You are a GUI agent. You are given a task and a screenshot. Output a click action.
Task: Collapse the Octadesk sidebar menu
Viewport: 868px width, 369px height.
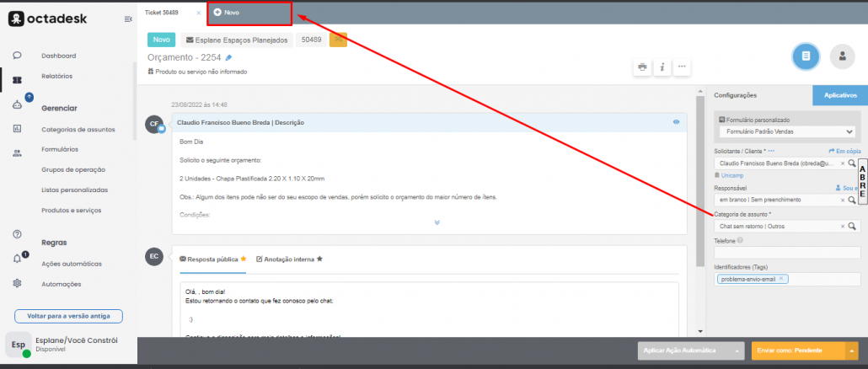click(127, 19)
